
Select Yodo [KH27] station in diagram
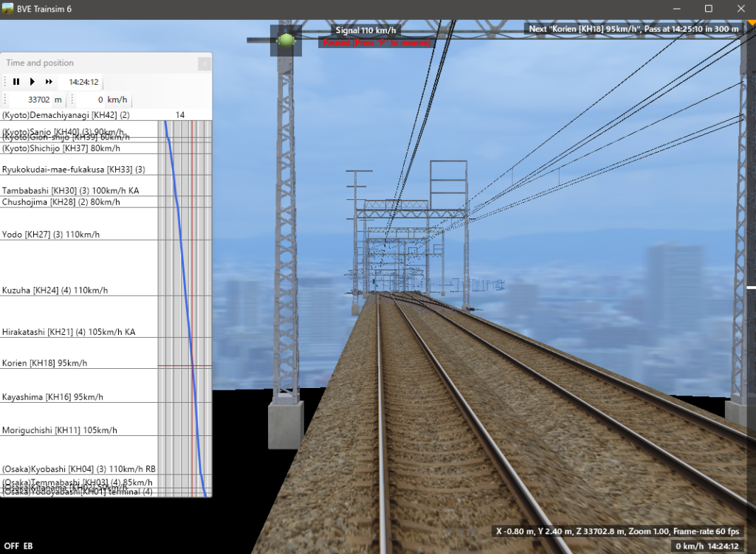point(50,235)
